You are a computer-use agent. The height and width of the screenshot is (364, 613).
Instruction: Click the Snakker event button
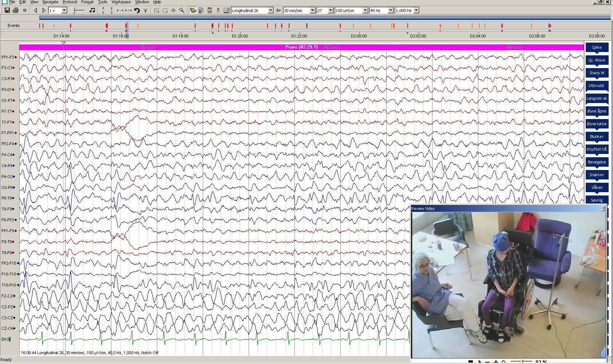coord(597,175)
